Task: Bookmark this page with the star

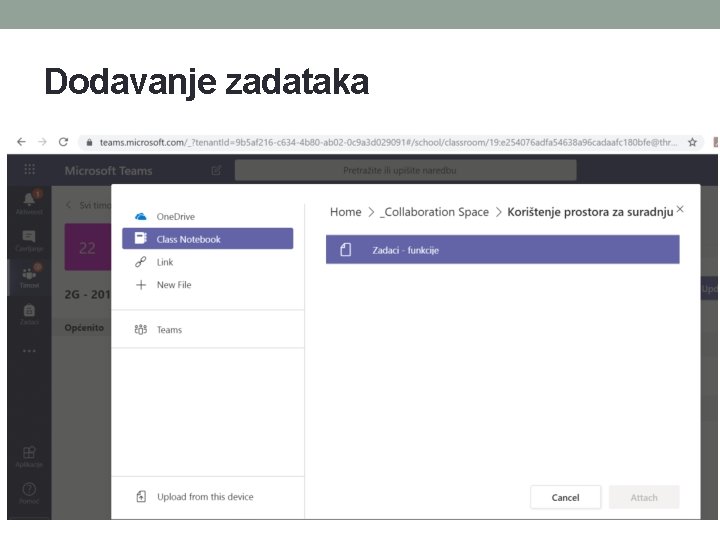Action: [692, 142]
